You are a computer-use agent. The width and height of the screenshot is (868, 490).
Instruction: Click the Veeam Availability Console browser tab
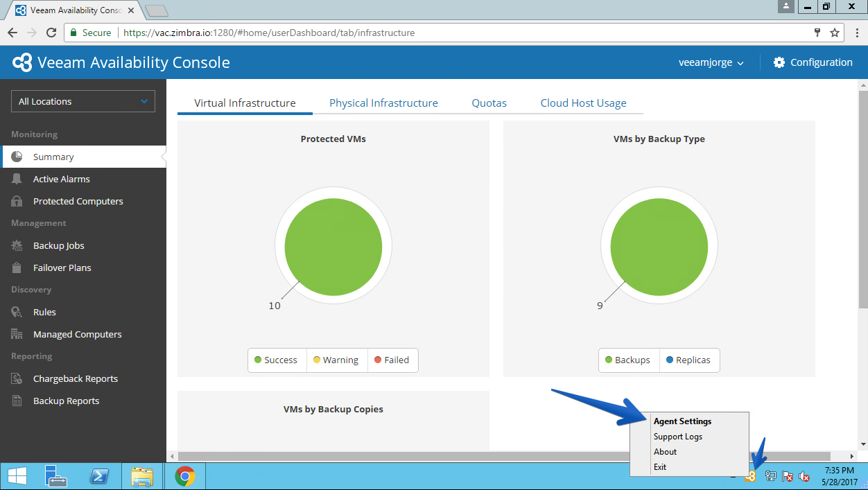[x=74, y=10]
